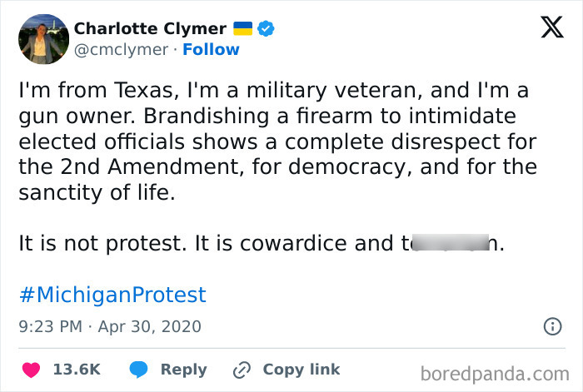Image resolution: width=583 pixels, height=392 pixels.
Task: Click the @cmclymer handle
Action: (121, 50)
